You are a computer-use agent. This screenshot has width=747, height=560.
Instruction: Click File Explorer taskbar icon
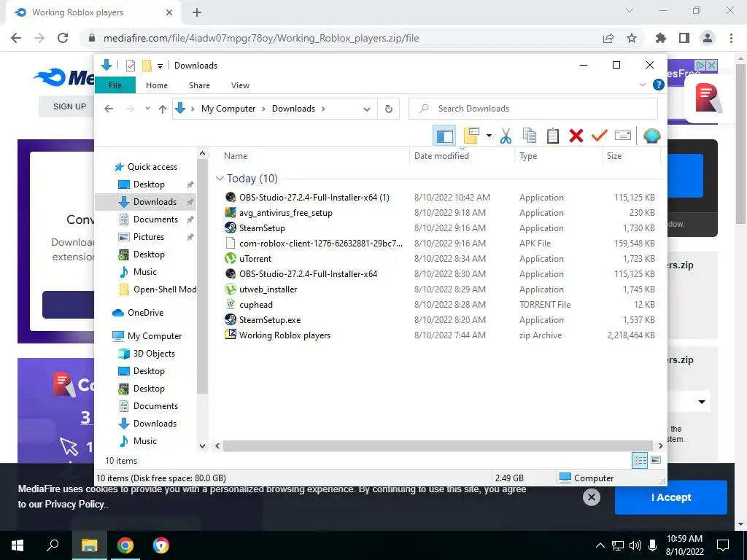89,545
